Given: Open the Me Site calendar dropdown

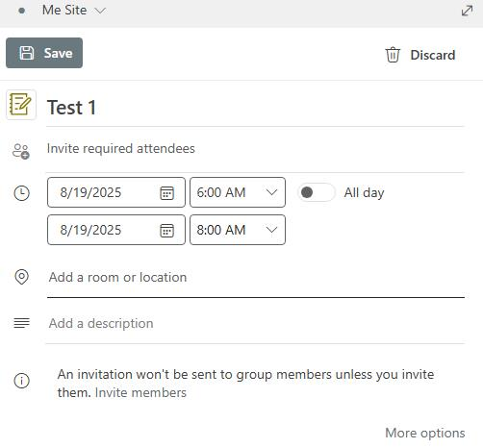Looking at the screenshot, I should pos(74,11).
